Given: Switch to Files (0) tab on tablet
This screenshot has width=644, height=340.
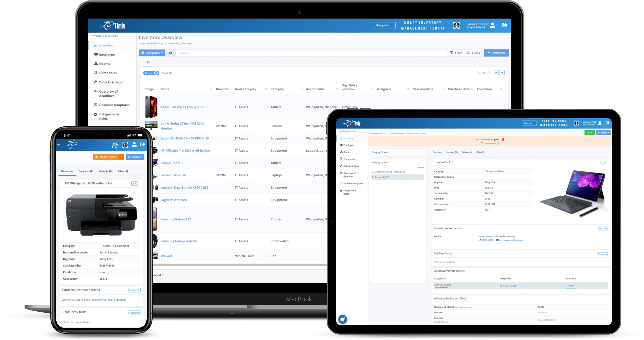Looking at the screenshot, I should (x=480, y=152).
